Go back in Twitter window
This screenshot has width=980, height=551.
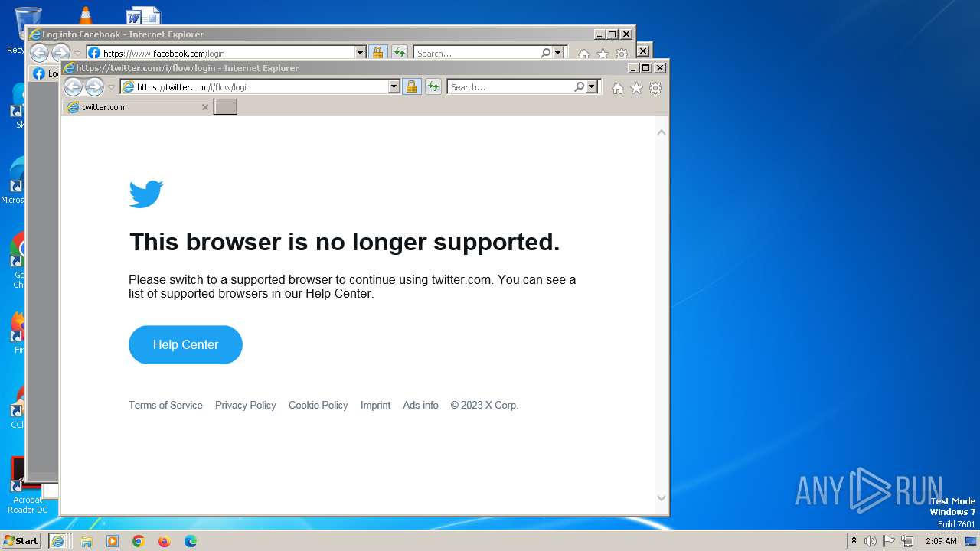coord(73,87)
